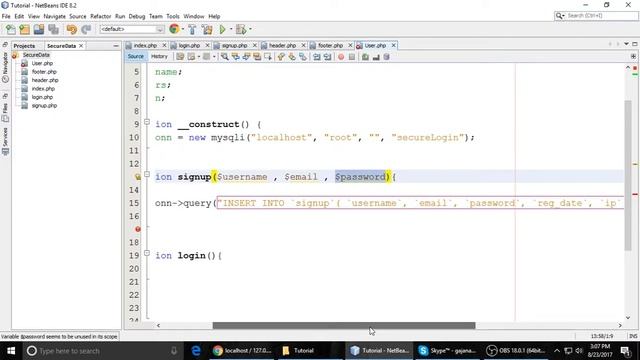Open the Navigator side panel
640x360 pixels.
pyautogui.click(x=5, y=67)
